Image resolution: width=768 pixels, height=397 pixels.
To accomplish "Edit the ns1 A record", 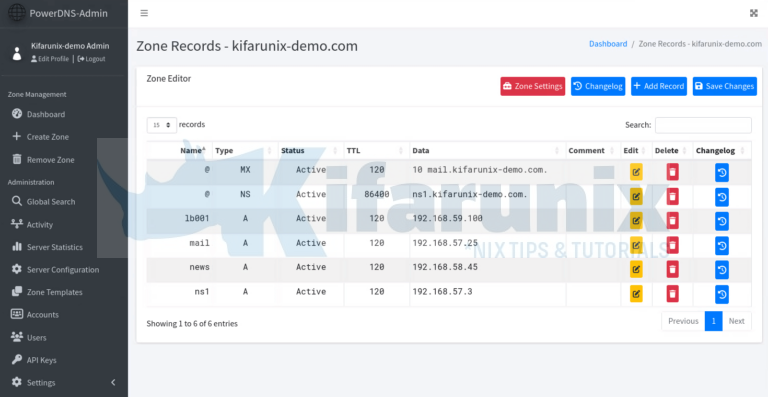I will click(636, 294).
